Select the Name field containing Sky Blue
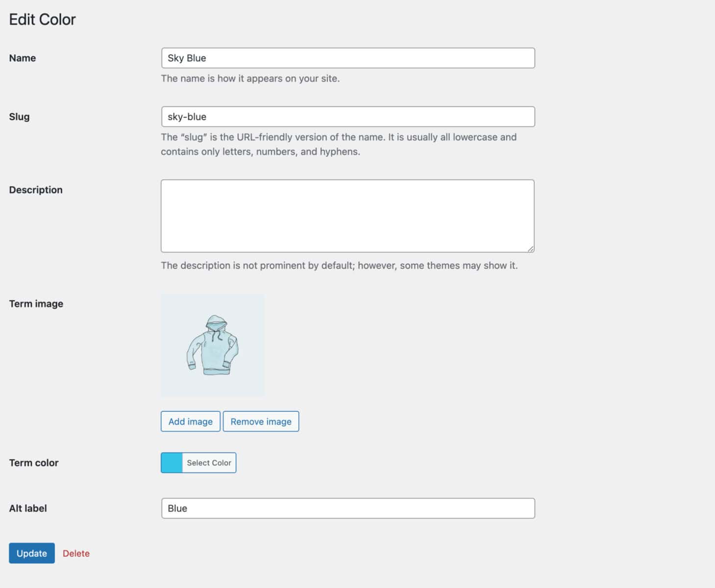The height and width of the screenshot is (588, 715). [347, 58]
